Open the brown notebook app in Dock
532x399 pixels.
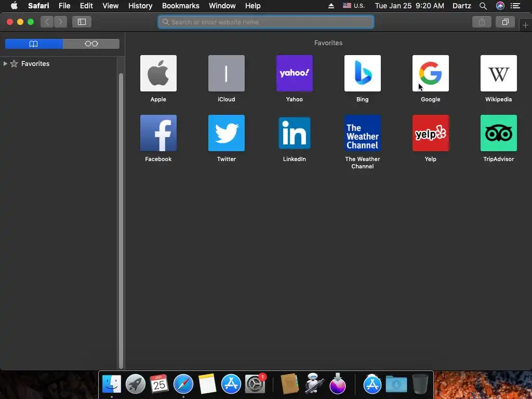[289, 384]
